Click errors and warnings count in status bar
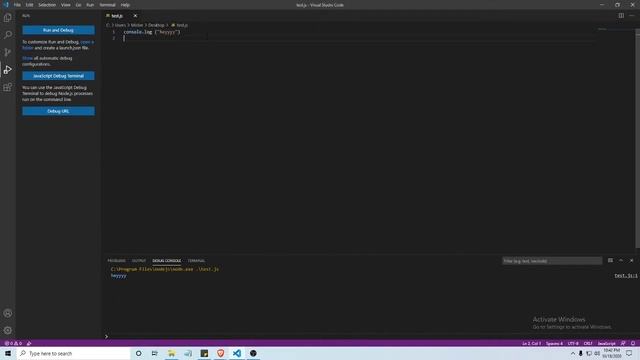Image resolution: width=640 pixels, height=360 pixels. (x=13, y=343)
